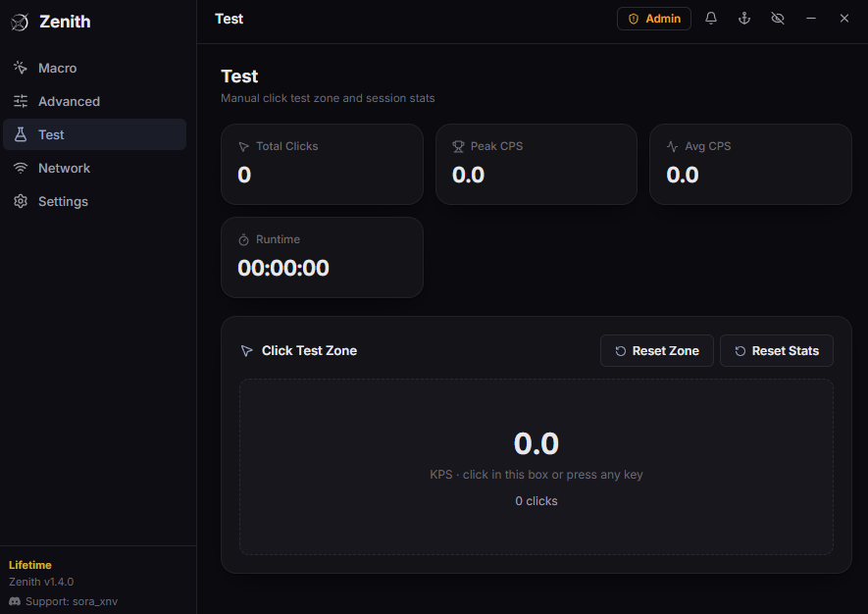Select the Test menu entry
The width and height of the screenshot is (868, 614).
(95, 134)
